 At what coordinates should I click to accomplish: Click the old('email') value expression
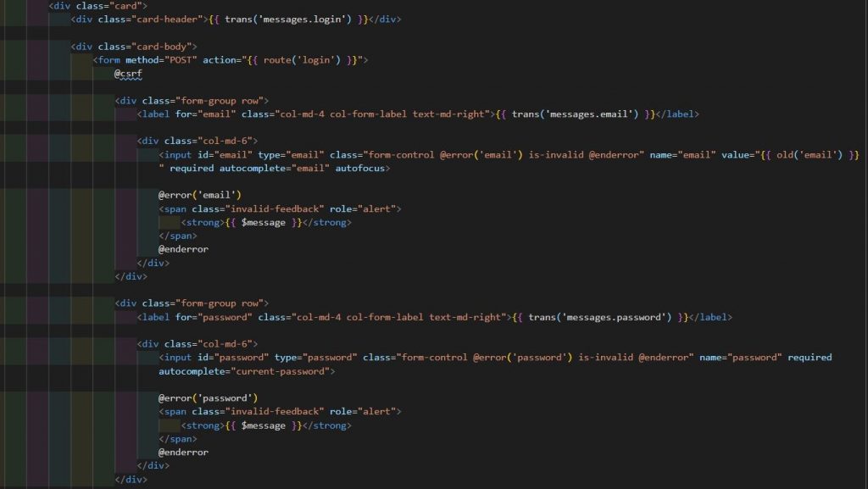[x=810, y=155]
